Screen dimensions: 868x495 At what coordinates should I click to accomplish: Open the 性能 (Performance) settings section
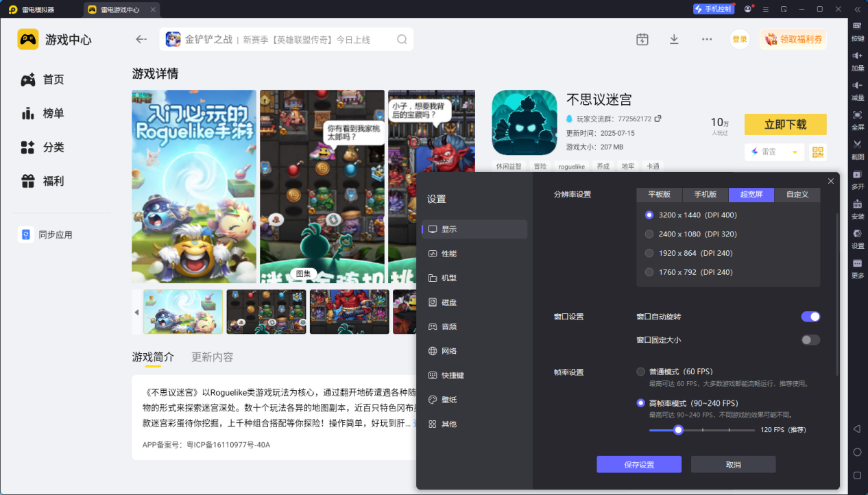[449, 253]
